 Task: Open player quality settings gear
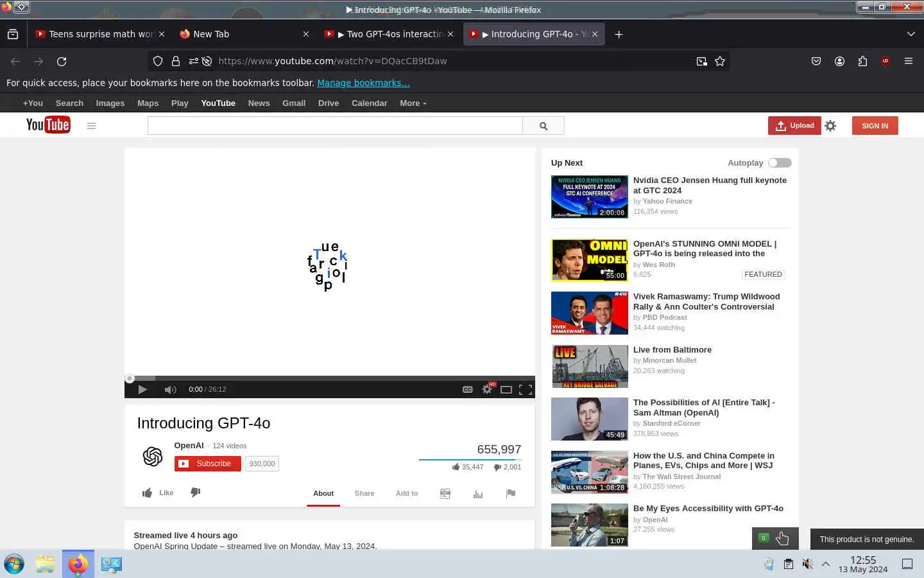(x=488, y=389)
